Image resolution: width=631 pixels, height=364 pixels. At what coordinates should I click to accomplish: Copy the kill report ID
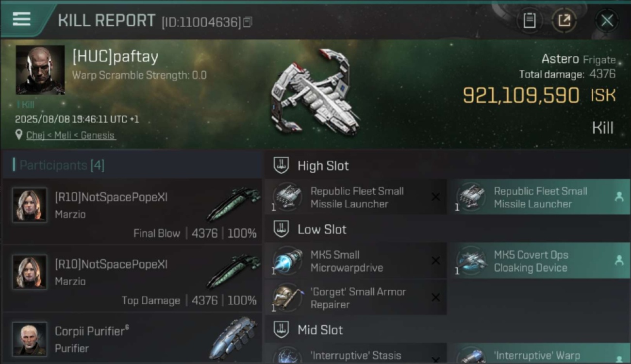coord(248,22)
